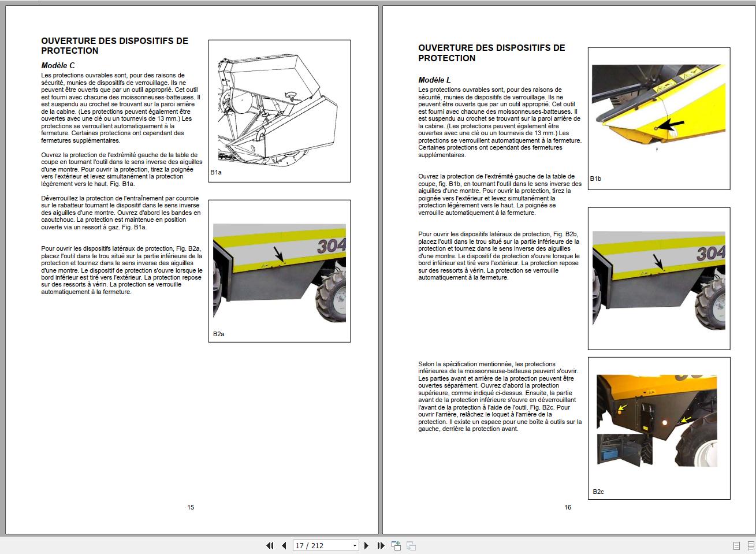Viewport: 756px width, 554px height.
Task: Click the page number 16 footer
Action: [568, 507]
